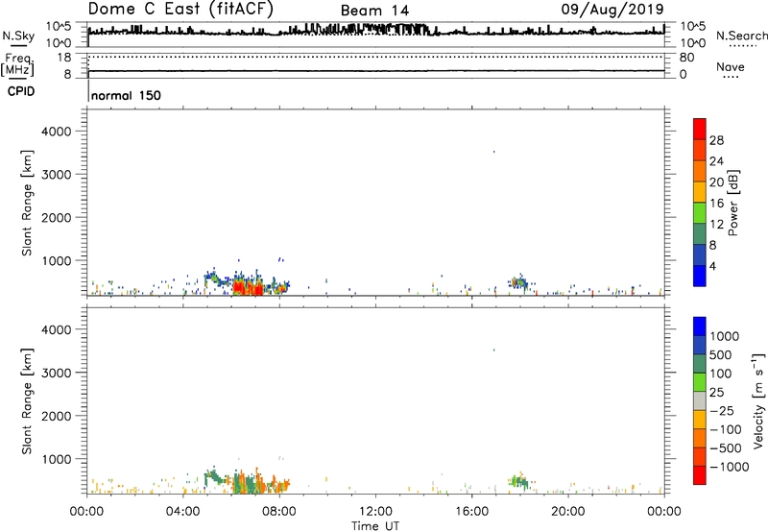The width and height of the screenshot is (768, 532).
Task: Click the 'N.Search' legend label
Action: coord(741,36)
